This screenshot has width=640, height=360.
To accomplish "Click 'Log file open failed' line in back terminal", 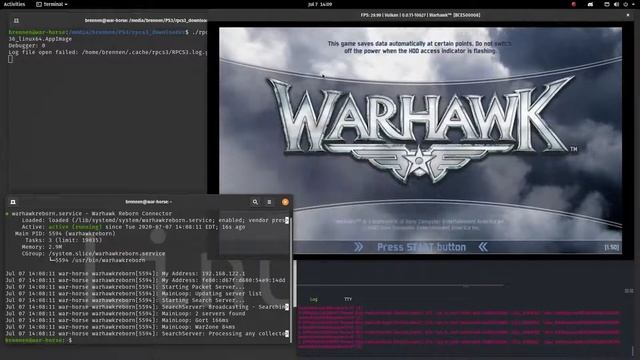I will [x=108, y=52].
